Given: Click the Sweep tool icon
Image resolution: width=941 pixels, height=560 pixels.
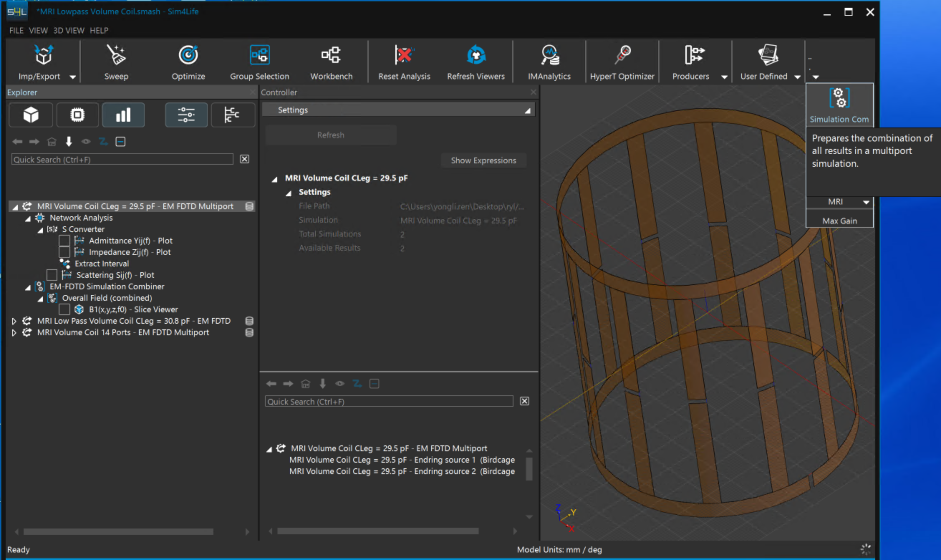Looking at the screenshot, I should 116,56.
